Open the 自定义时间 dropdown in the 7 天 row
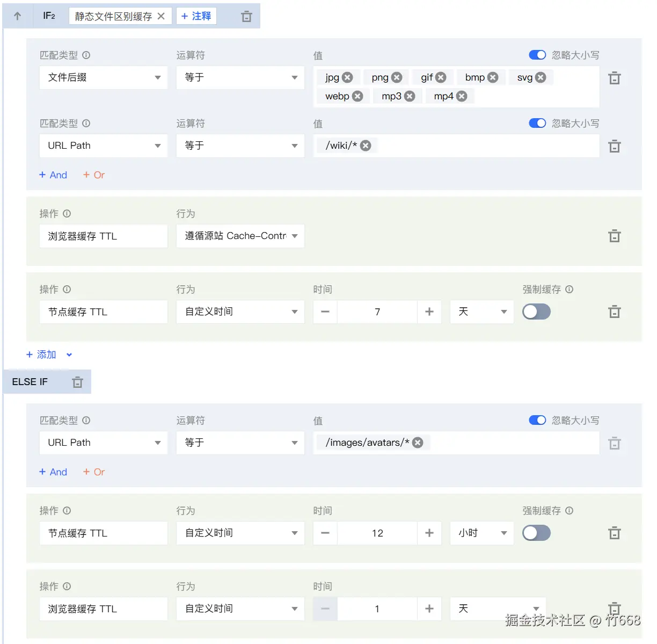The image size is (657, 644). (x=240, y=312)
